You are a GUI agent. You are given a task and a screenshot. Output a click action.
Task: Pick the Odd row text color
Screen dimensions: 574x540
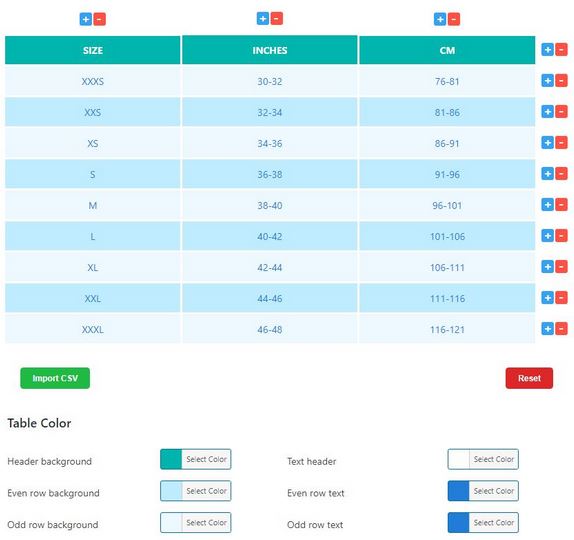[x=483, y=522]
